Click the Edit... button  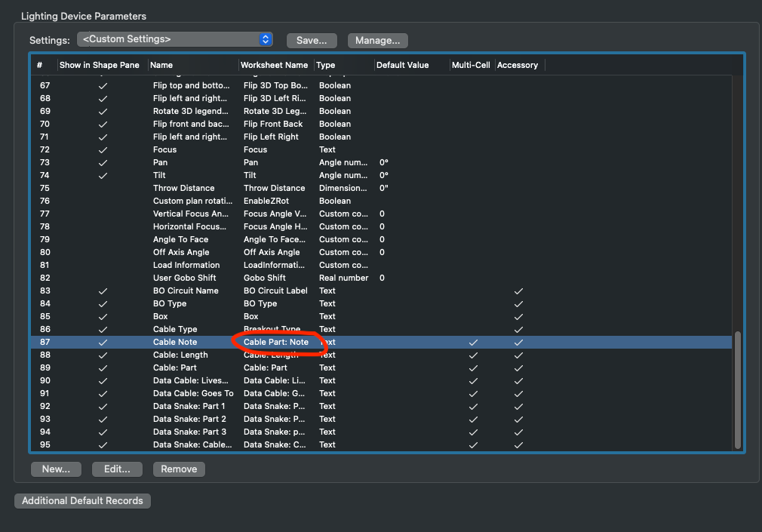(117, 469)
